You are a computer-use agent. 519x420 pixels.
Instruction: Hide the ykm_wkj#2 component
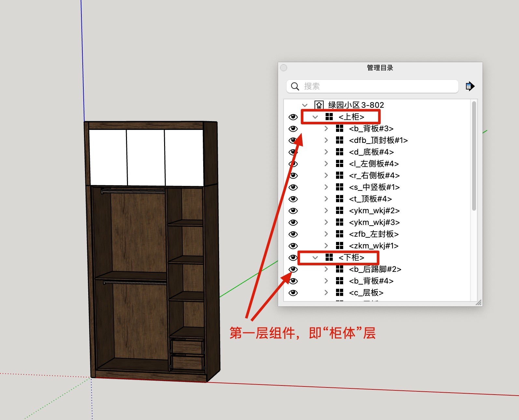click(293, 211)
